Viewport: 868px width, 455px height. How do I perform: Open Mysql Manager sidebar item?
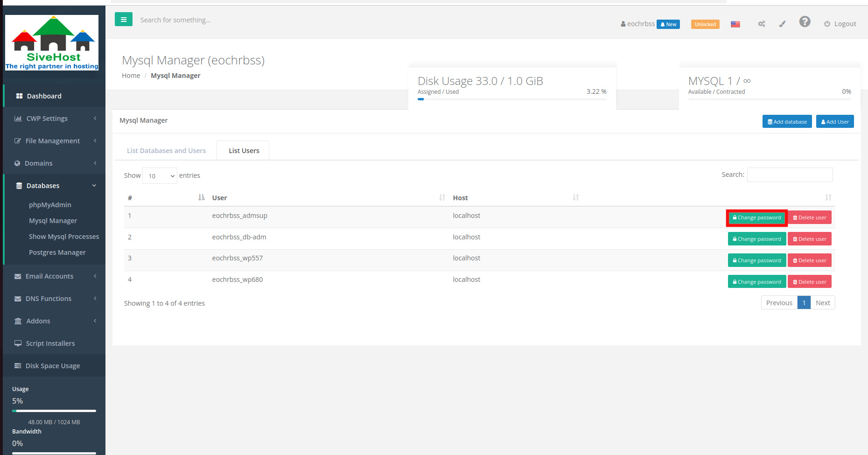coord(53,220)
